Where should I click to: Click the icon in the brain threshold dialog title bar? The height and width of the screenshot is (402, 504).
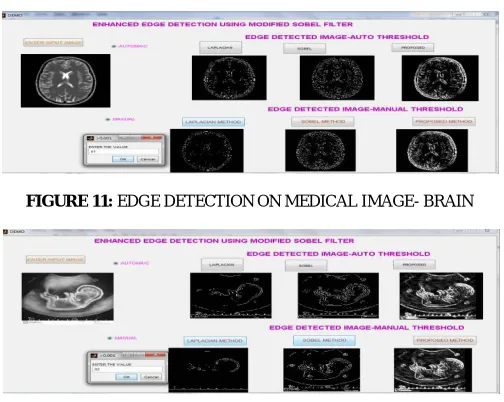(x=89, y=138)
